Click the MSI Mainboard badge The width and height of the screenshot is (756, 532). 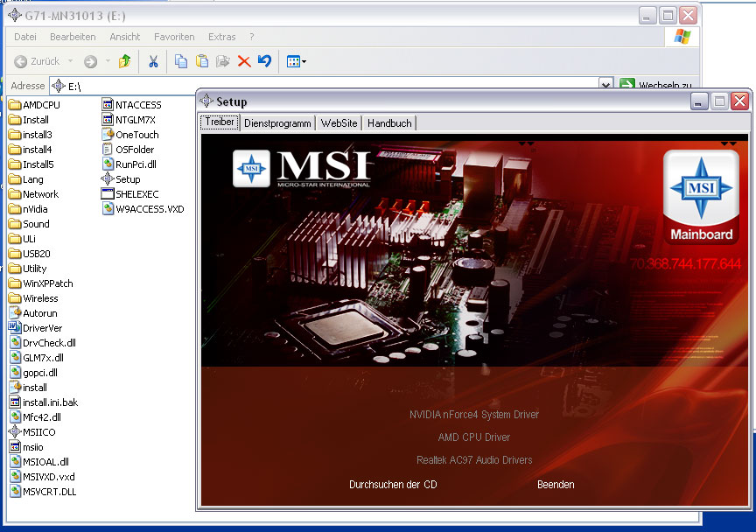coord(701,197)
